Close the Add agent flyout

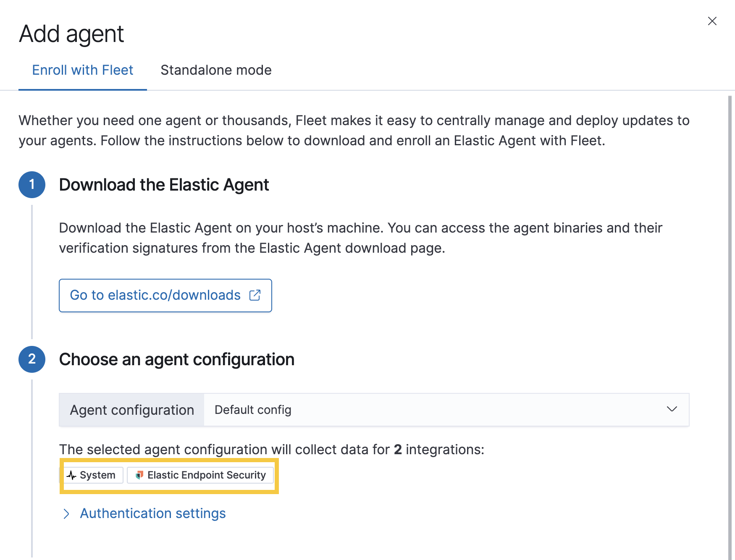[x=712, y=21]
